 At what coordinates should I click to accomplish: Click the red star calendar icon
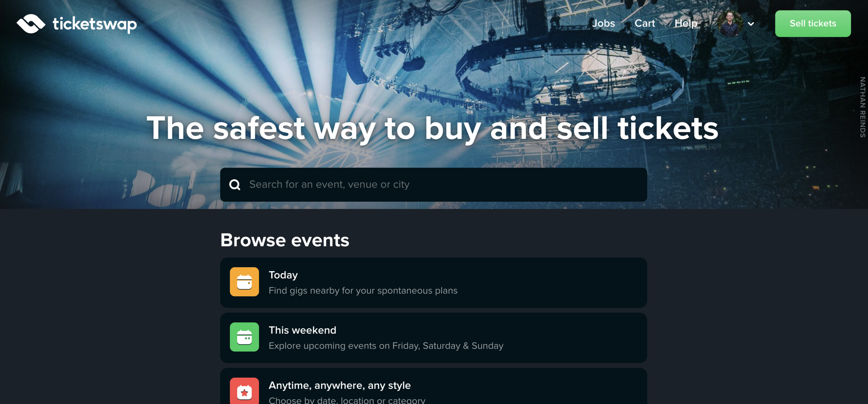tap(244, 391)
